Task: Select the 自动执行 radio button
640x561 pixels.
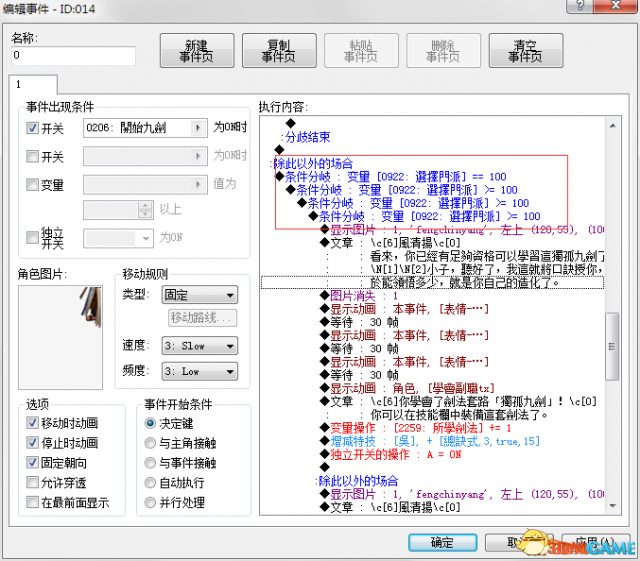Action: click(150, 483)
